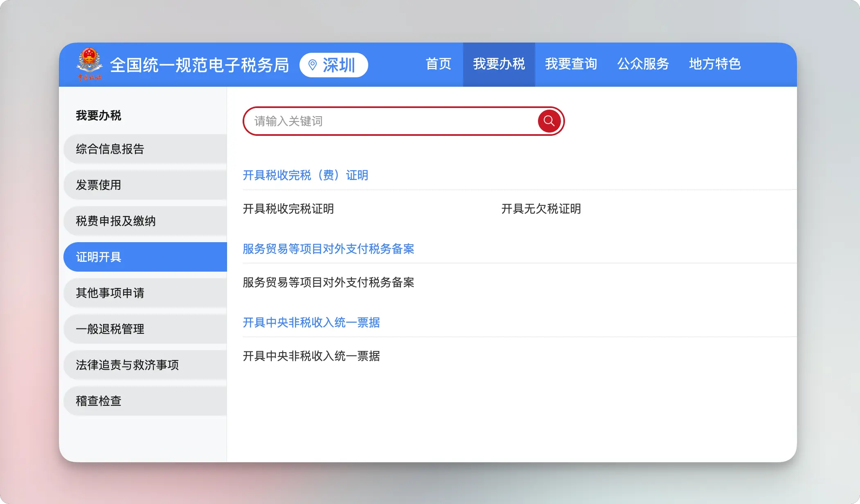Viewport: 860px width, 504px height.
Task: Click the black 开具中央非税收入统一票据 link
Action: coord(311,356)
